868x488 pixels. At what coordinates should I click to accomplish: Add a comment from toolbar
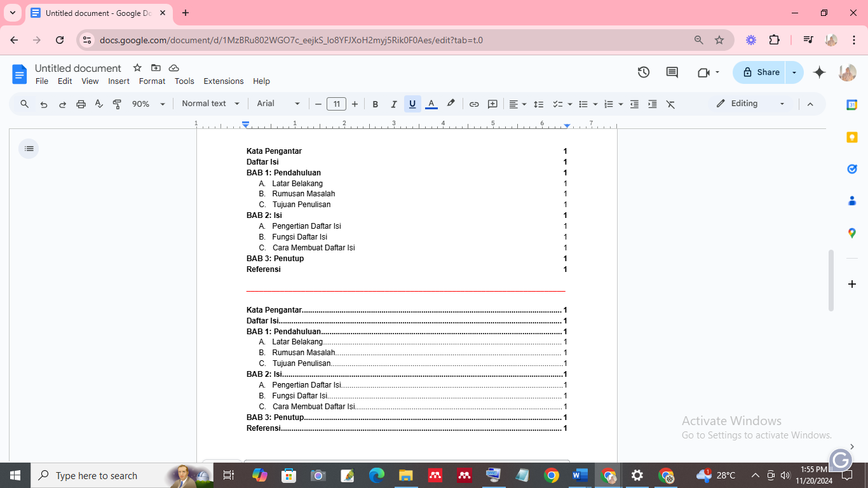coord(492,104)
